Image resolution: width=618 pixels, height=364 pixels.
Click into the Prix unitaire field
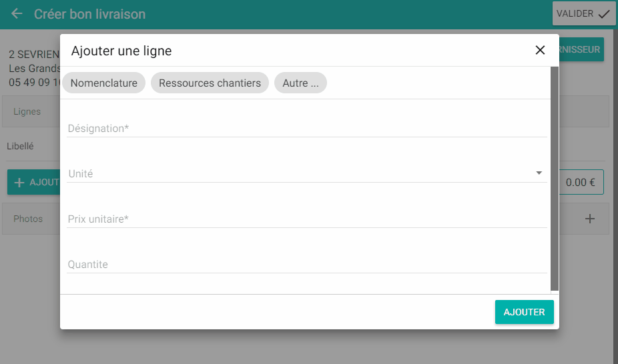coord(306,219)
